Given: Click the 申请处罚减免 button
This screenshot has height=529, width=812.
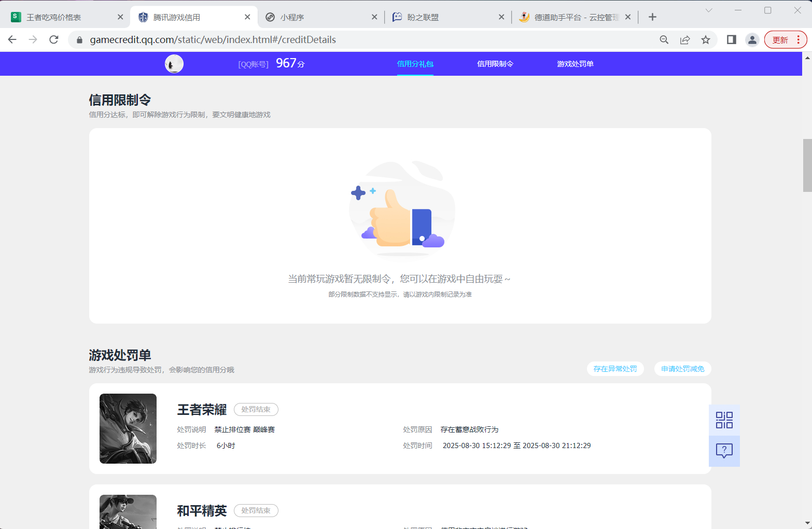Looking at the screenshot, I should click(x=683, y=369).
